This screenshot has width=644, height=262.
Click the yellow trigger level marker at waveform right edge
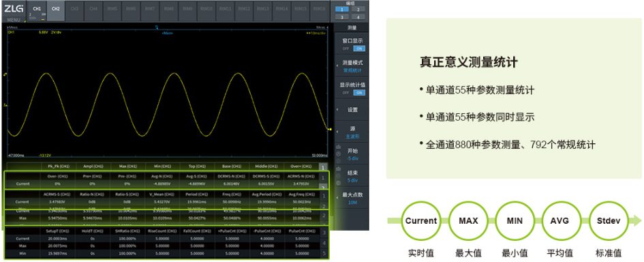[330, 129]
